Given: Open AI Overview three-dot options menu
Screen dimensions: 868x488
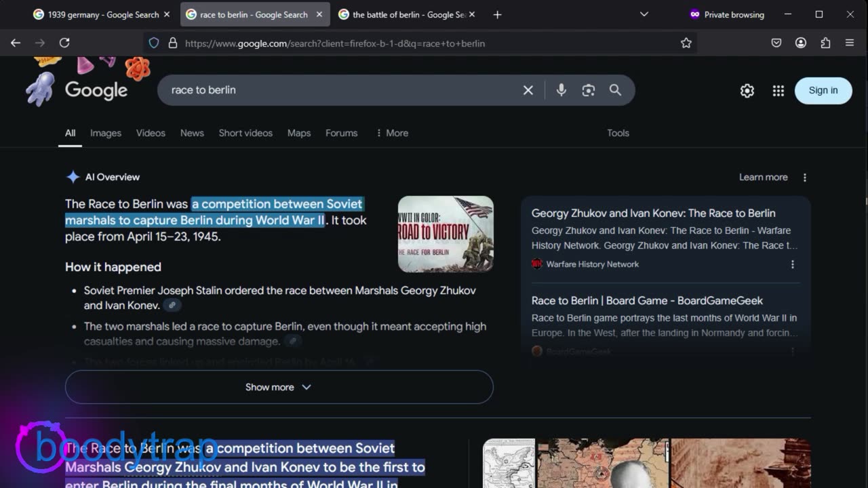Looking at the screenshot, I should click(x=805, y=178).
